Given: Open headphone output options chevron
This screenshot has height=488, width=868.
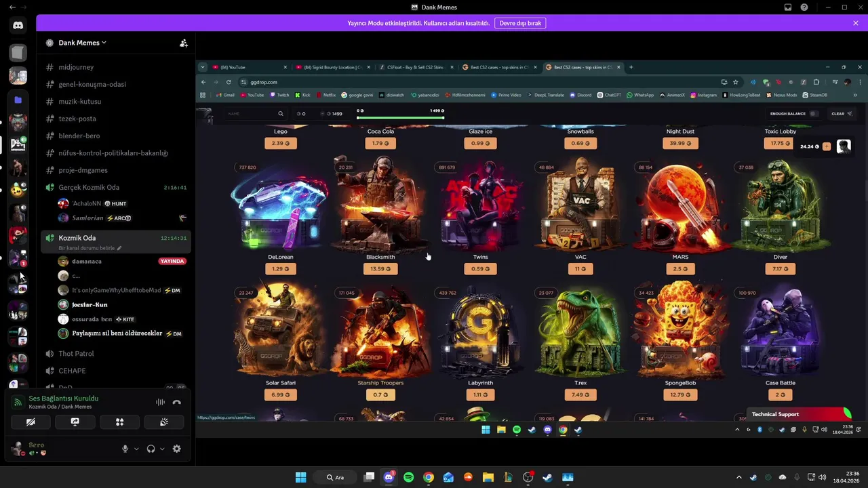Looking at the screenshot, I should (162, 449).
